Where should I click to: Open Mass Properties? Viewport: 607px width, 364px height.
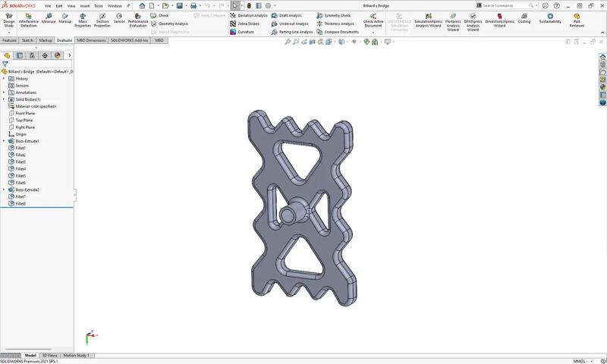(83, 20)
